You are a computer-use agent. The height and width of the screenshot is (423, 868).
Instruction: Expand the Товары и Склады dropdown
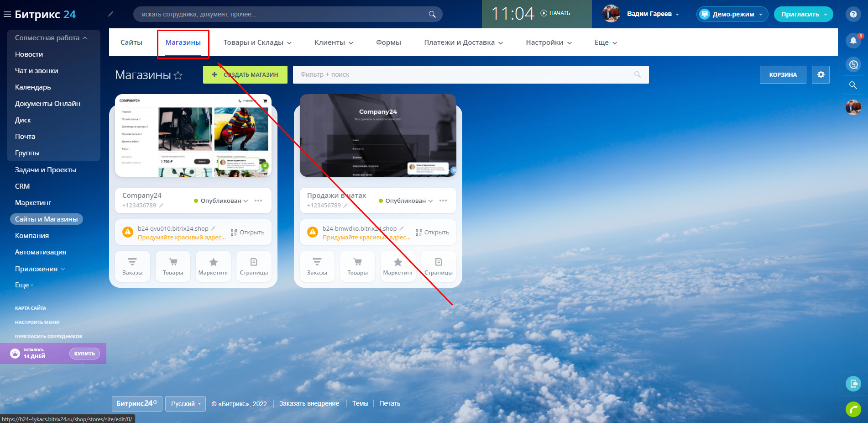(257, 42)
